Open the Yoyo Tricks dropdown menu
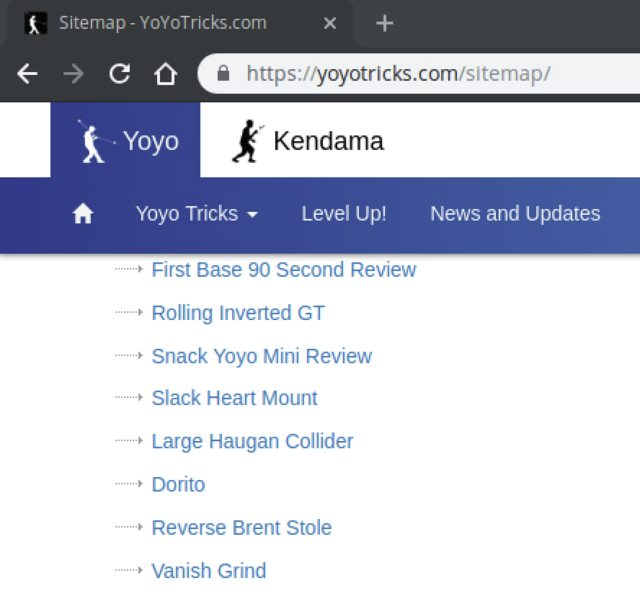This screenshot has width=640, height=591. pyautogui.click(x=197, y=214)
